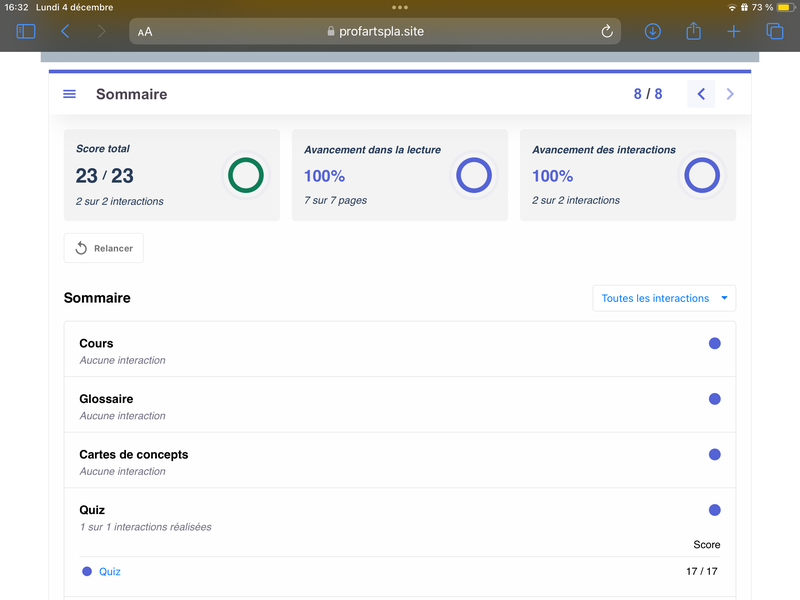This screenshot has width=800, height=600.
Task: Click the next page right chevron
Action: 730,94
